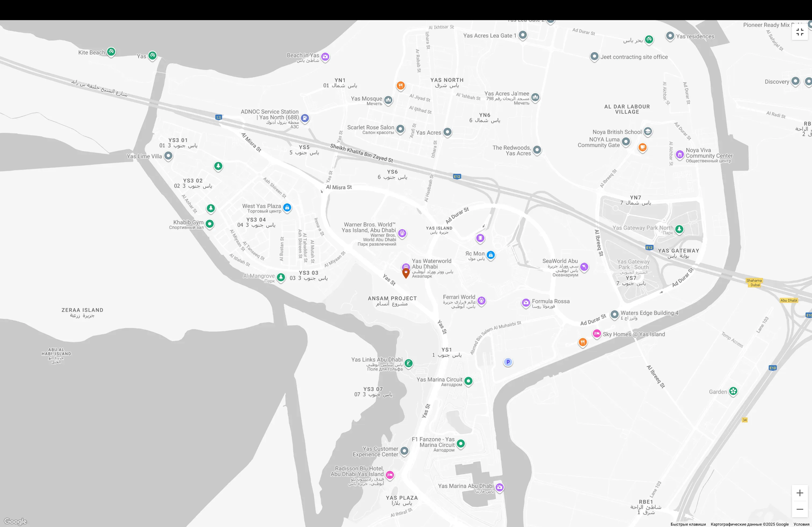Click the West Yas Plaza shopping icon
This screenshot has width=812, height=527.
pyautogui.click(x=287, y=207)
